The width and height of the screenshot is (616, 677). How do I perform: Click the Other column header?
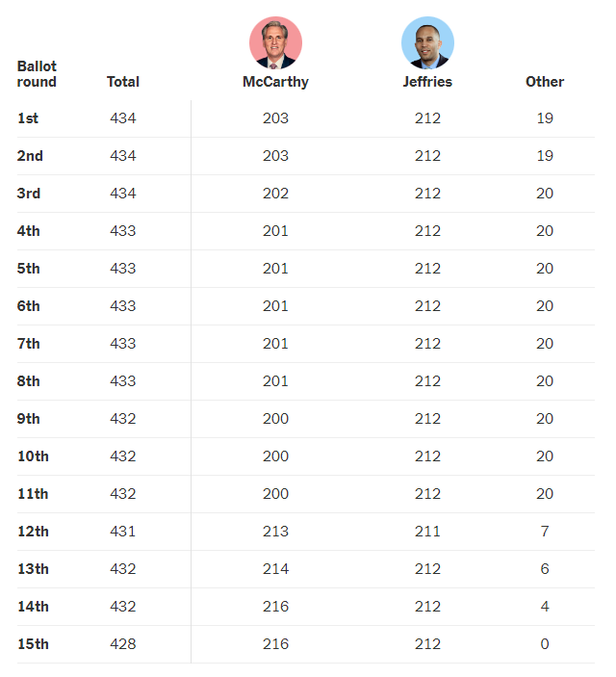pos(545,82)
